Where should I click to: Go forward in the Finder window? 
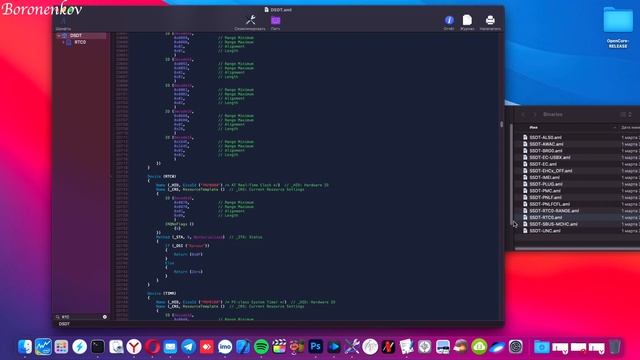535,115
